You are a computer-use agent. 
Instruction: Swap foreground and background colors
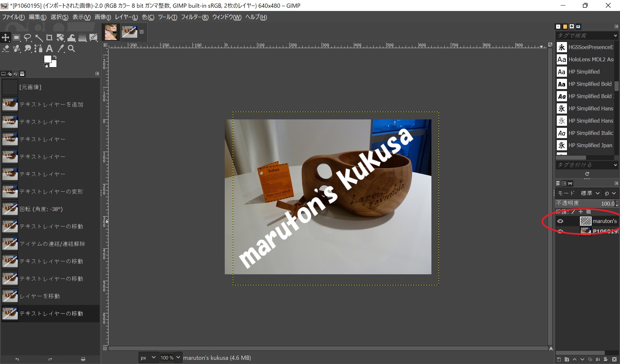[x=55, y=57]
